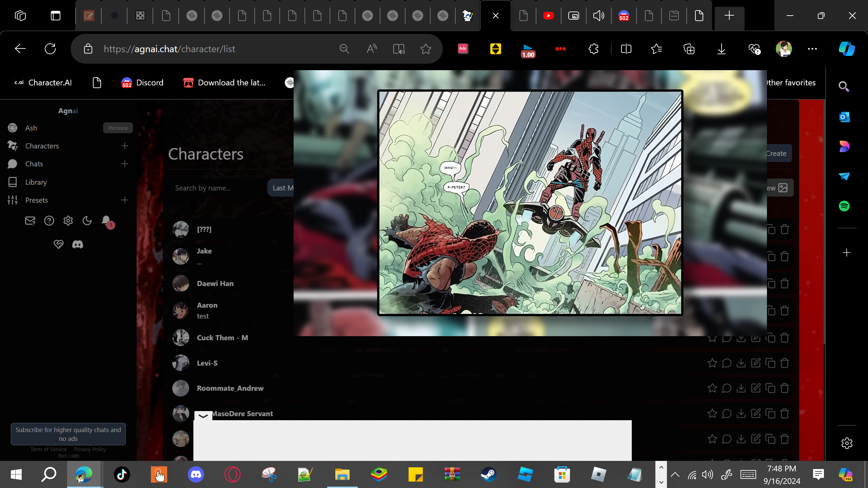Image resolution: width=868 pixels, height=488 pixels.
Task: Delete the Levi-S character with trash icon
Action: click(x=785, y=363)
